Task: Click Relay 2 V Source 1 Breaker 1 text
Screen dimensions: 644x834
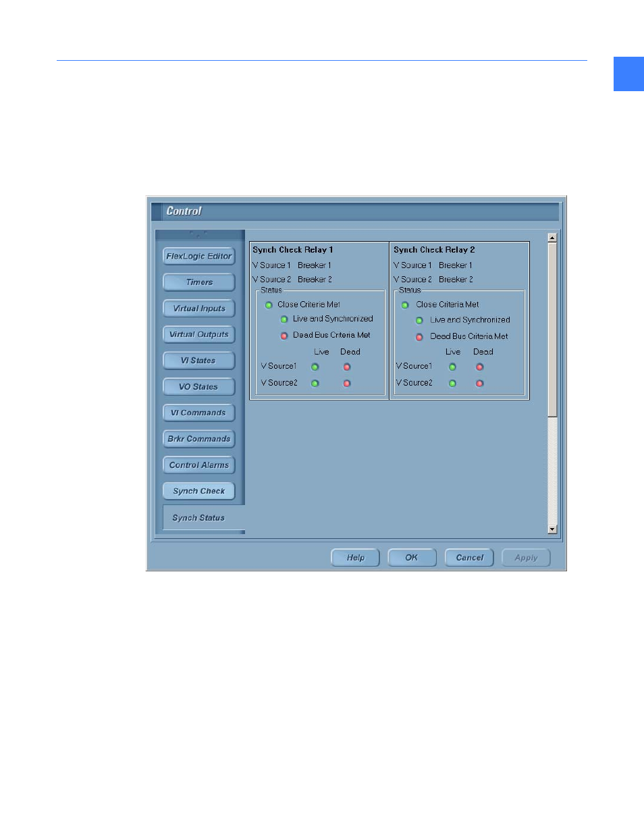Action: [x=433, y=265]
